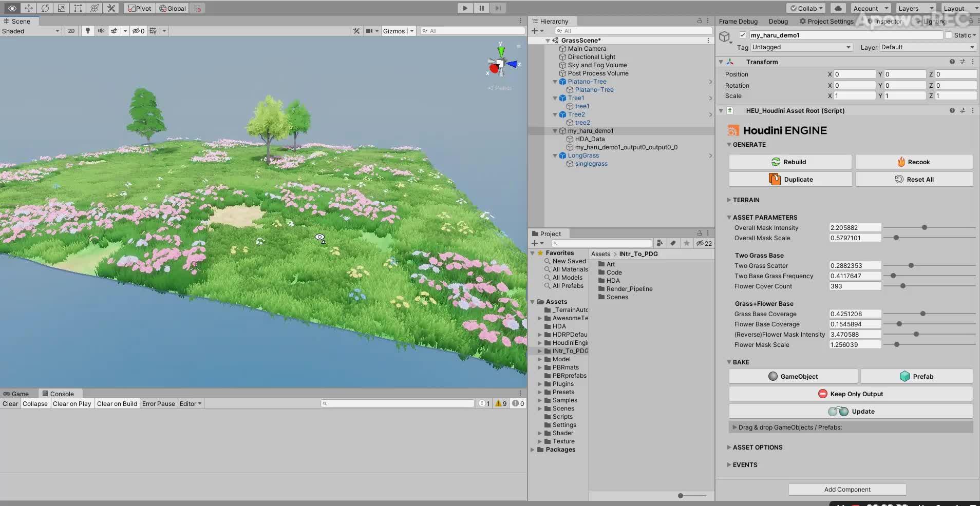Click the Rebuild button in Houdini Engine

tap(790, 162)
